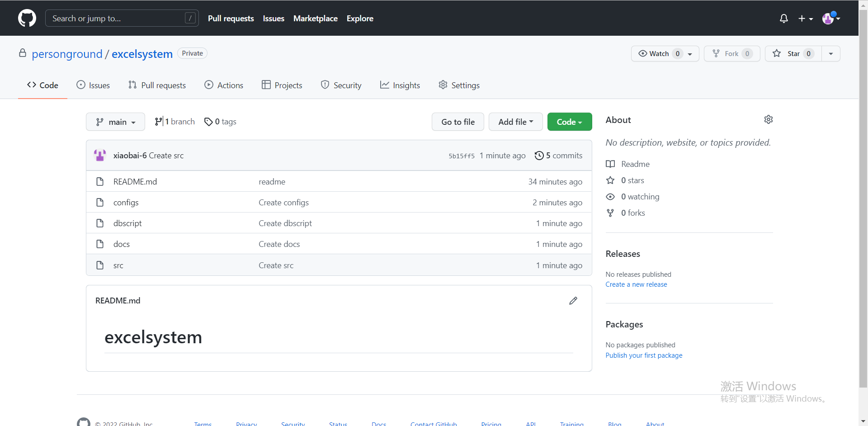Switch to the Code tab
868x426 pixels.
pos(42,85)
